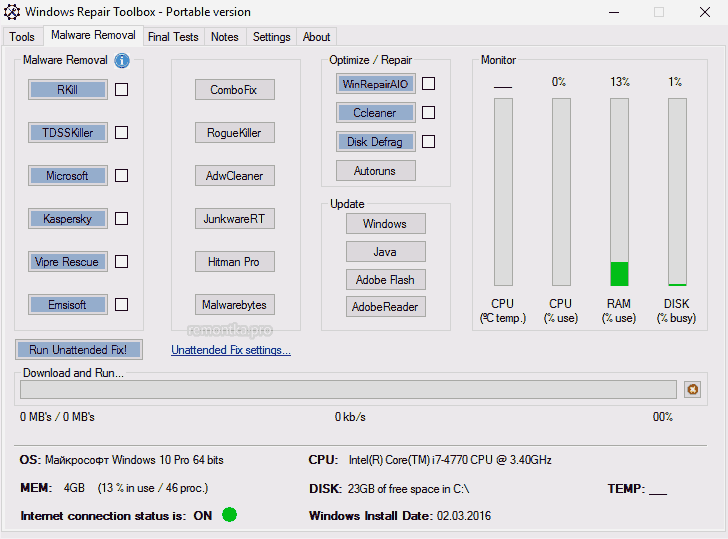Run Vipre Rescue
The width and height of the screenshot is (728, 539).
pos(68,262)
